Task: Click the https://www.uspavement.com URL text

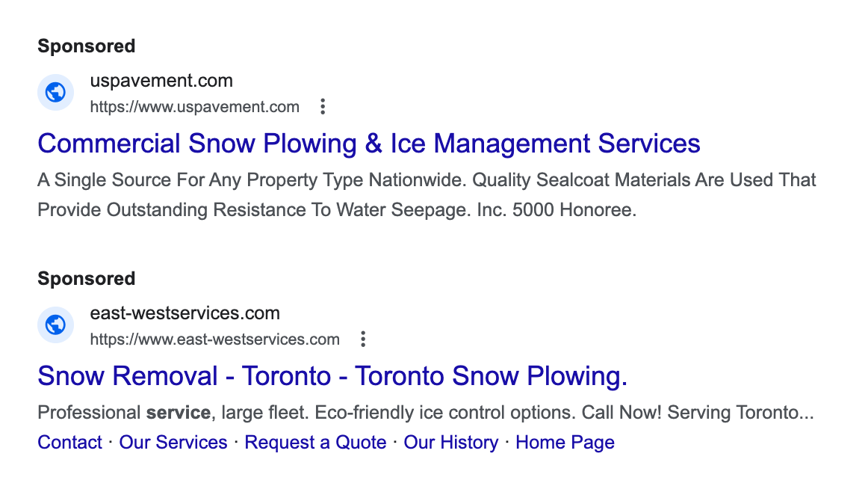Action: click(194, 107)
